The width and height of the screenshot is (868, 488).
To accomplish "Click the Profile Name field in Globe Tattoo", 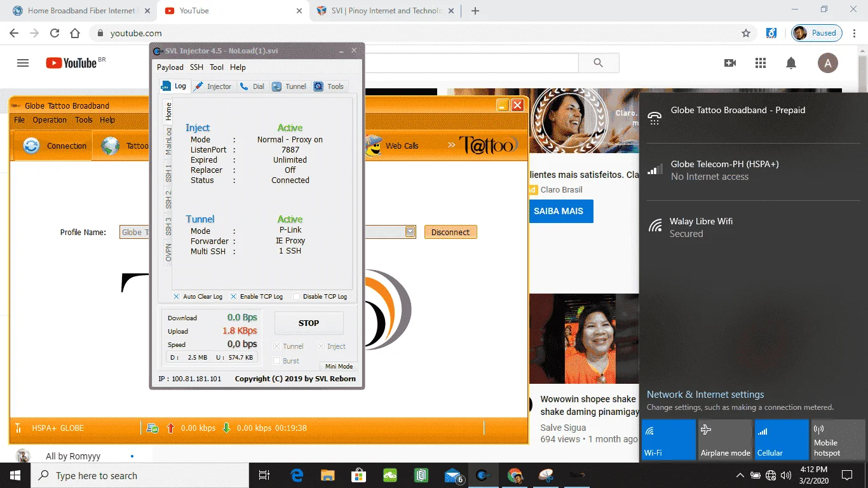I will pos(134,232).
